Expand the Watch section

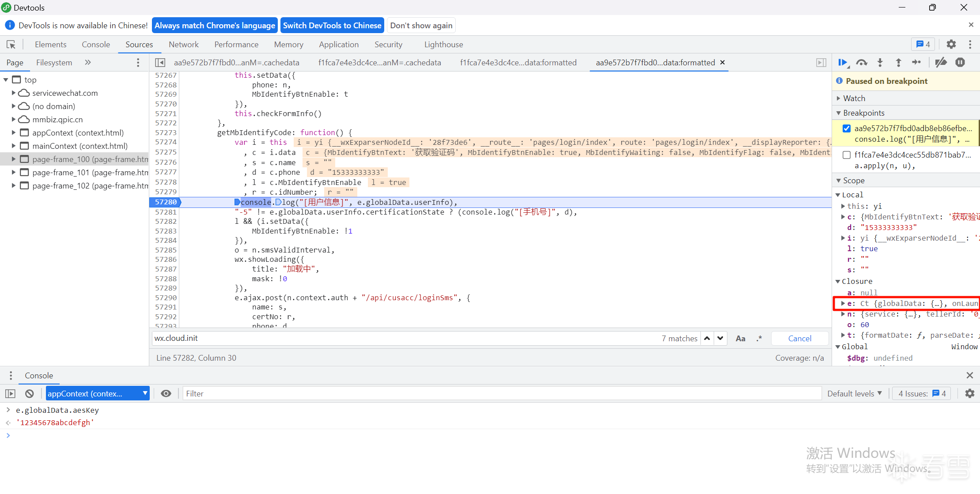point(854,98)
